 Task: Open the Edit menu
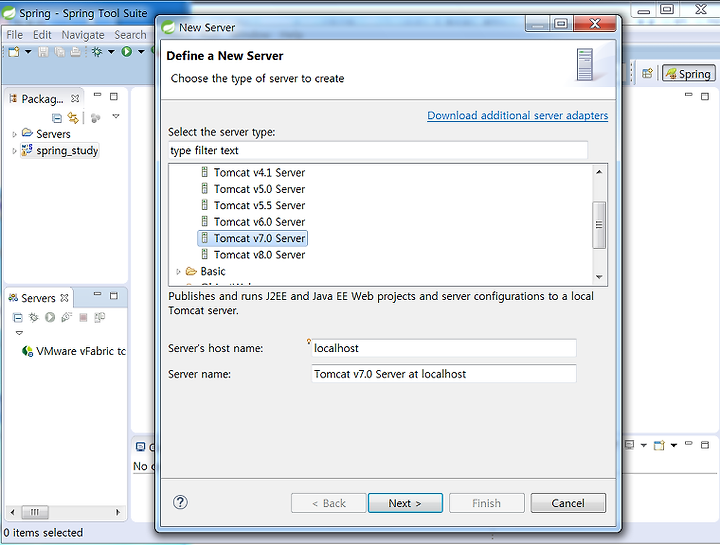(x=42, y=35)
